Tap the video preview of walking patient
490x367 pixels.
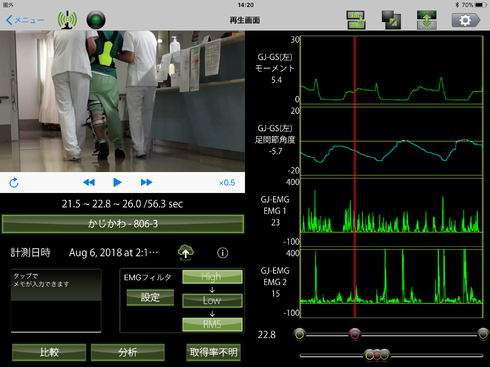[x=122, y=101]
